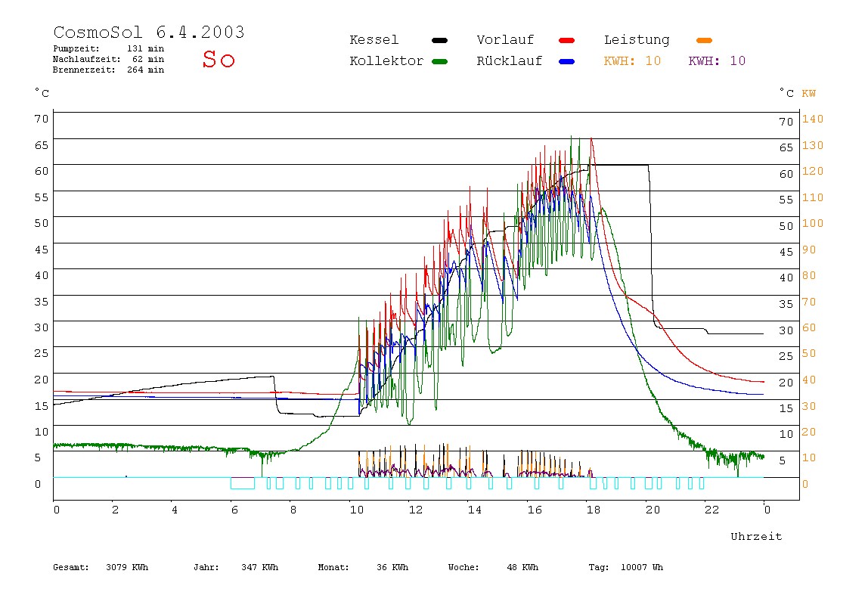Screen dimensions: 868x614
Task: Select the Nachlaufzeit value '62 min'
Action: (x=148, y=59)
